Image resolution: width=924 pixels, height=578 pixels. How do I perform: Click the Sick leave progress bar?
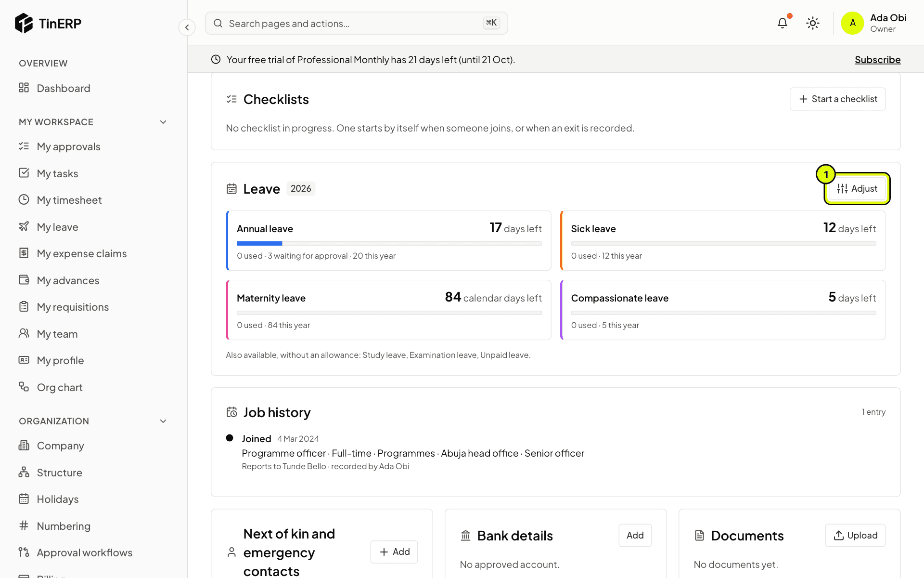tap(723, 244)
